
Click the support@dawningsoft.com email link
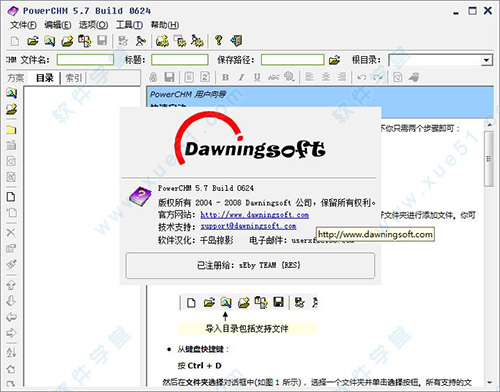pos(248,226)
